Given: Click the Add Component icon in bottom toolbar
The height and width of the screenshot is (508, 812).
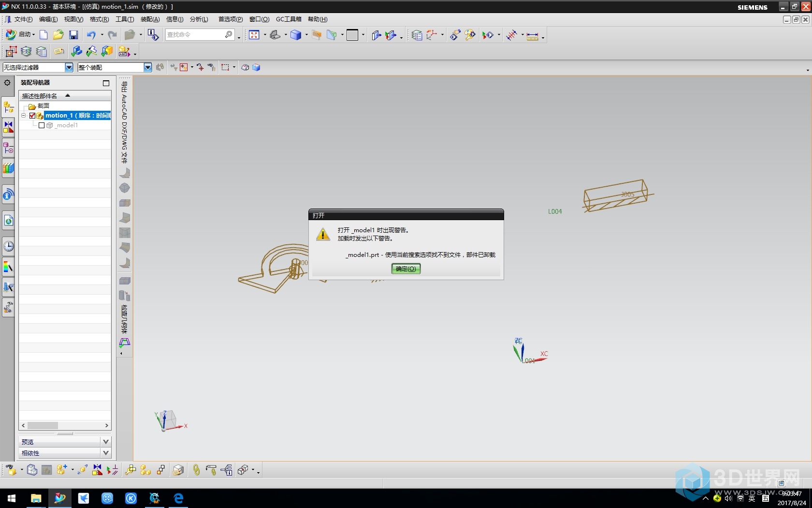Looking at the screenshot, I should pyautogui.click(x=61, y=470).
